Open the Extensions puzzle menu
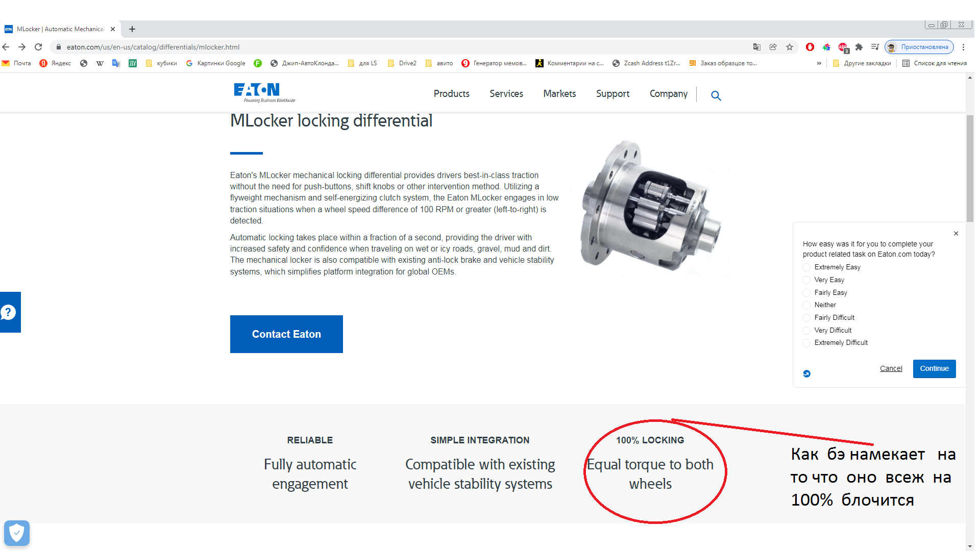Screen dimensions: 980x551 (x=859, y=47)
